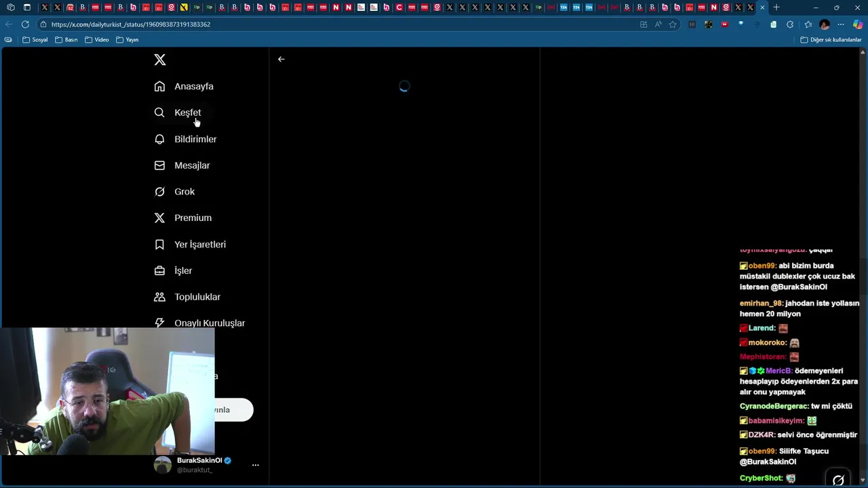Open the Basın bookmarks folder
The image size is (868, 488).
(x=66, y=40)
